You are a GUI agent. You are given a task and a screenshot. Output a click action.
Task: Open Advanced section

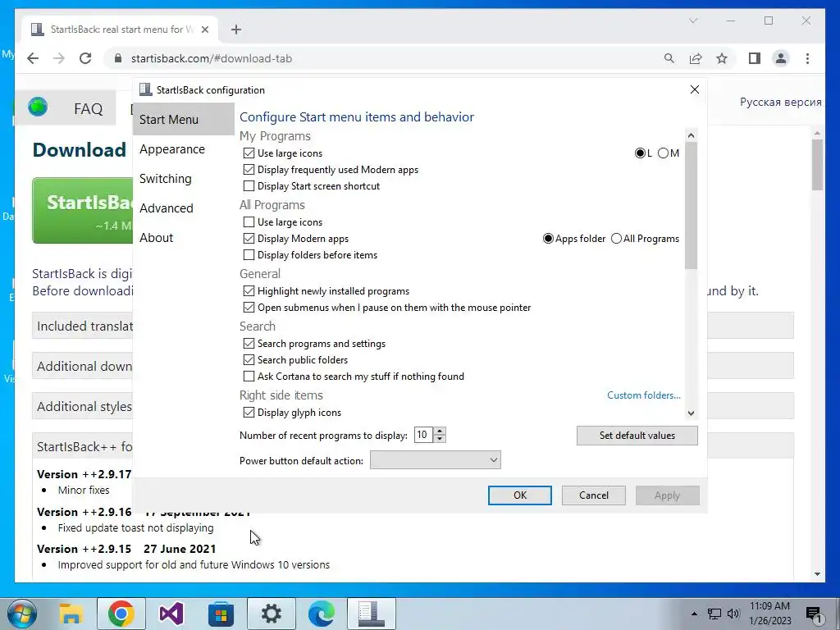point(166,208)
